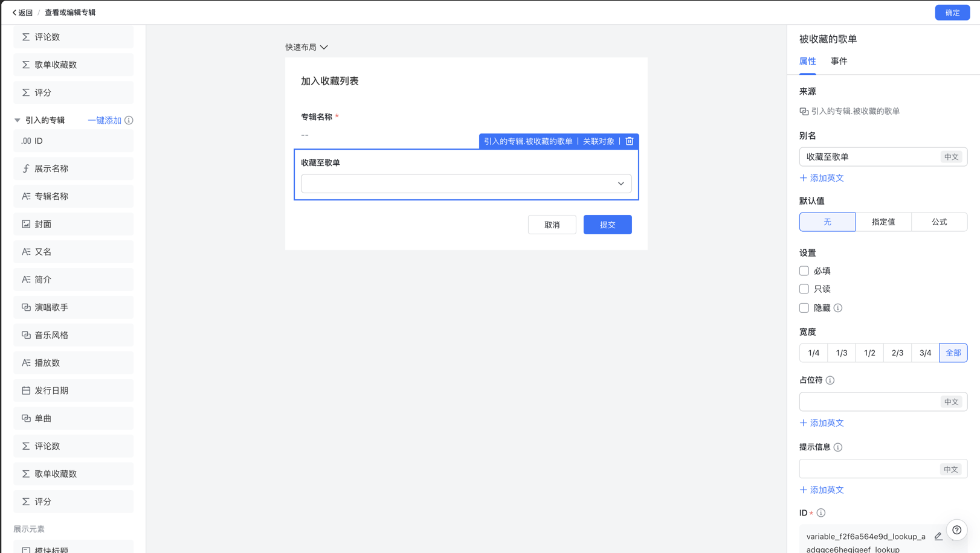Click the info icon beside 占位符
The width and height of the screenshot is (980, 553).
[830, 380]
